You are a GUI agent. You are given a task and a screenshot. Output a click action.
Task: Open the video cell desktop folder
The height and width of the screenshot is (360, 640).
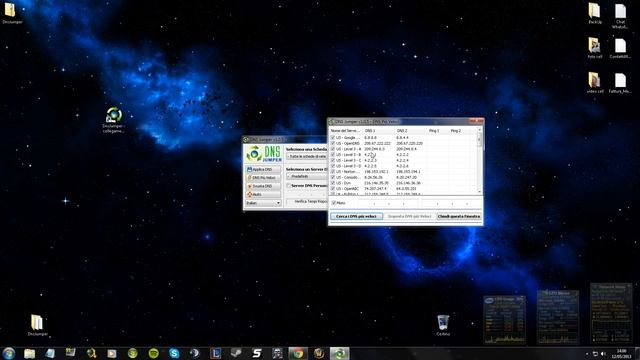tap(595, 82)
